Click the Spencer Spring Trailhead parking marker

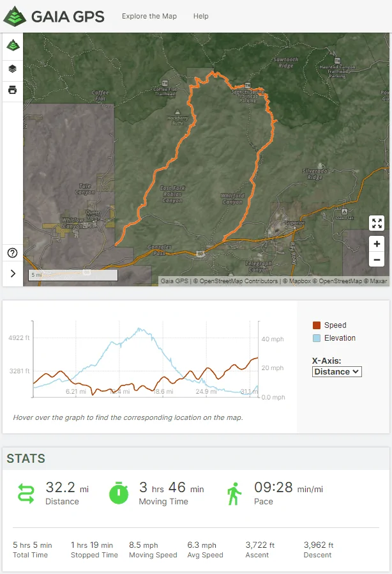248,85
